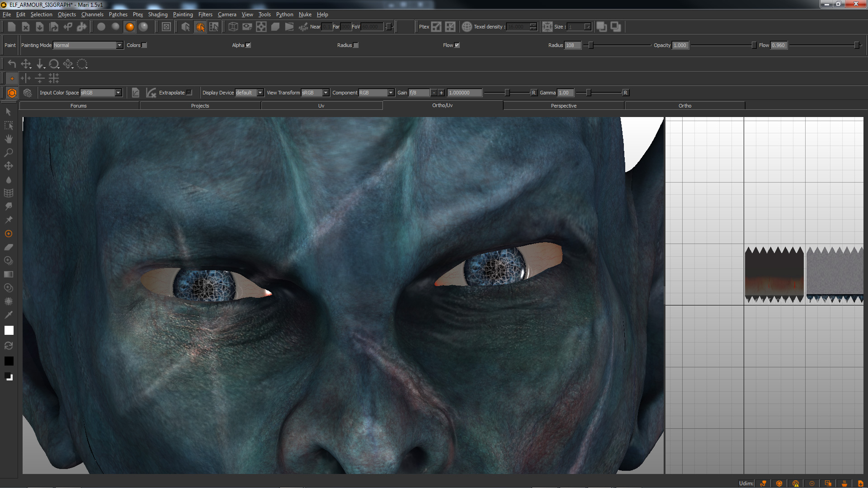Click the Gain plus button
The image size is (868, 488).
[441, 93]
